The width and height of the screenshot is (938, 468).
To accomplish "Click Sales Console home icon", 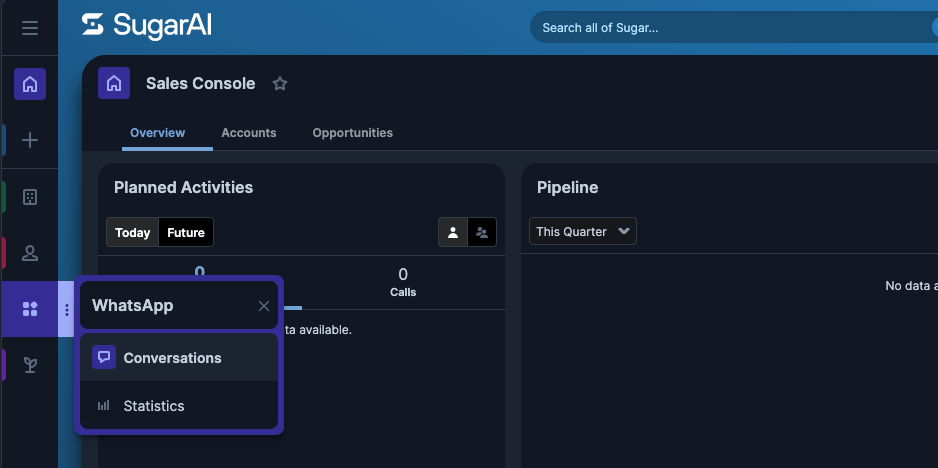I will [x=114, y=83].
